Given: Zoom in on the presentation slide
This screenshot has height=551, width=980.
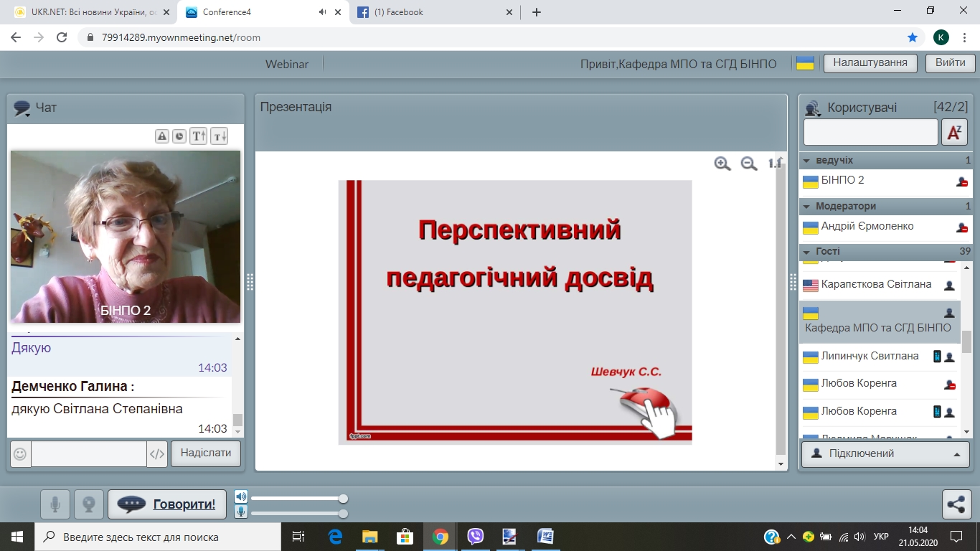Looking at the screenshot, I should point(722,164).
